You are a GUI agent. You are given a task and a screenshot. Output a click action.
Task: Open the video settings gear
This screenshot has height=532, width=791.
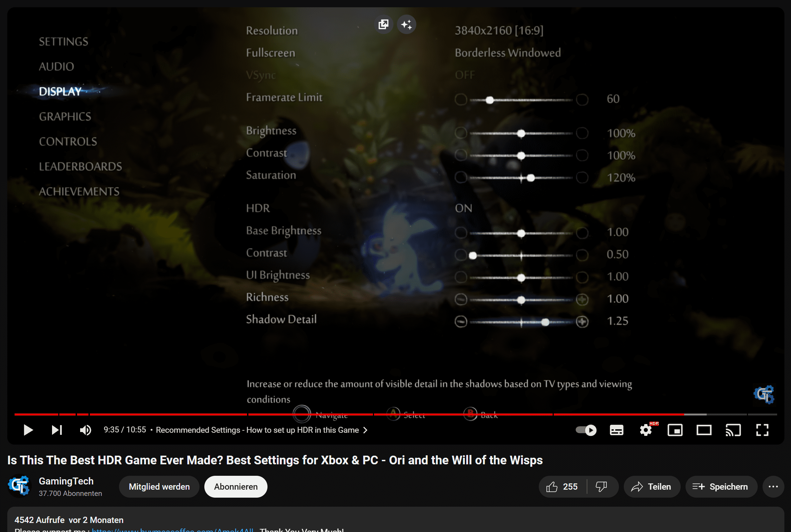tap(646, 430)
